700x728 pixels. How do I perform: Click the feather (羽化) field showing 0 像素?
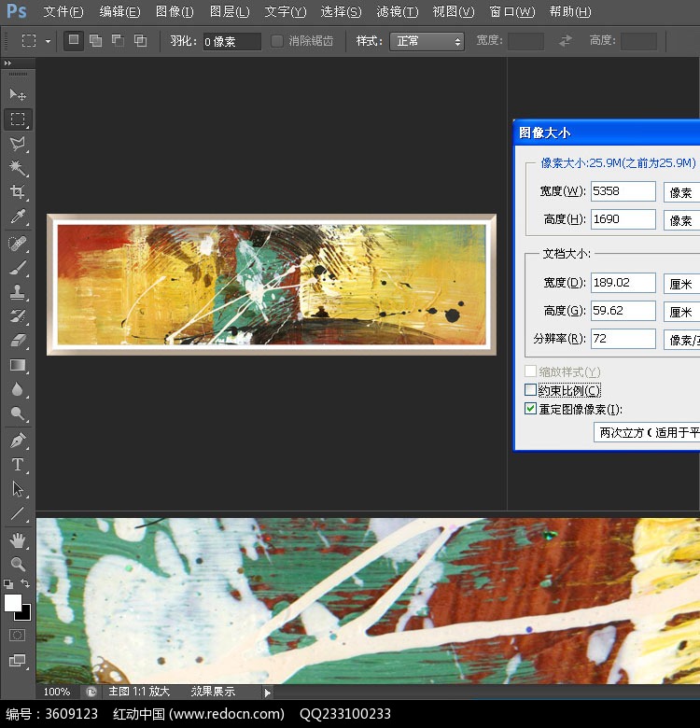click(x=232, y=41)
